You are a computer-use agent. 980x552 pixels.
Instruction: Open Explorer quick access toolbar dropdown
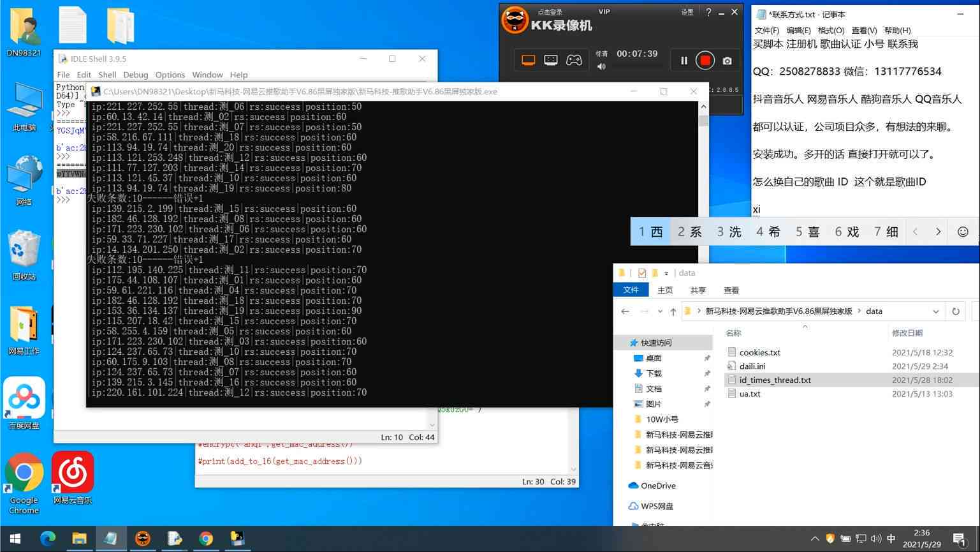coord(666,273)
